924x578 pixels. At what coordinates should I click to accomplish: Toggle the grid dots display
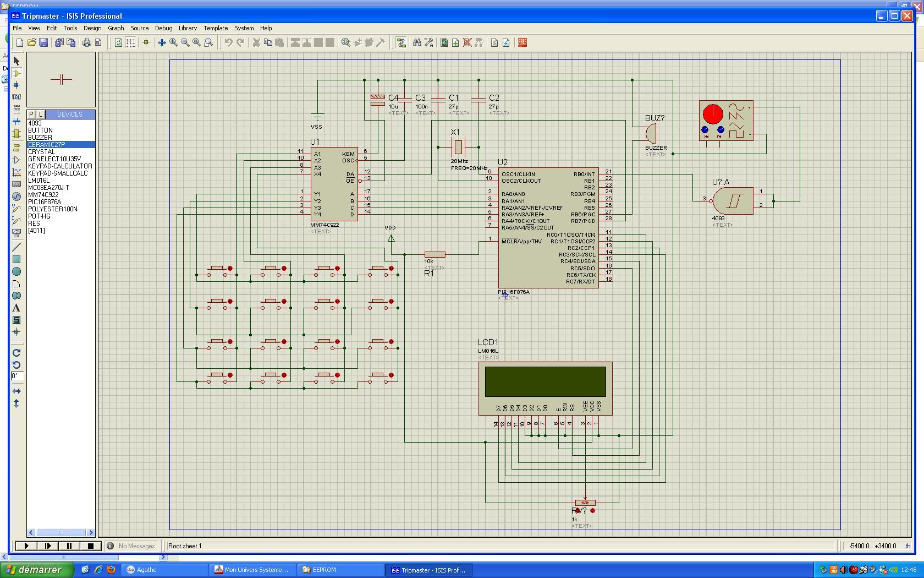point(130,42)
